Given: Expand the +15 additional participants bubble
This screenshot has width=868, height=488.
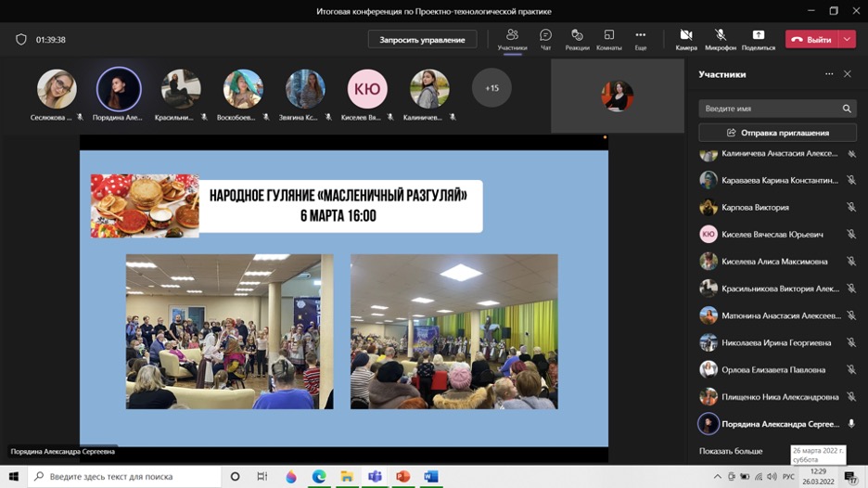Looking at the screenshot, I should tap(491, 88).
